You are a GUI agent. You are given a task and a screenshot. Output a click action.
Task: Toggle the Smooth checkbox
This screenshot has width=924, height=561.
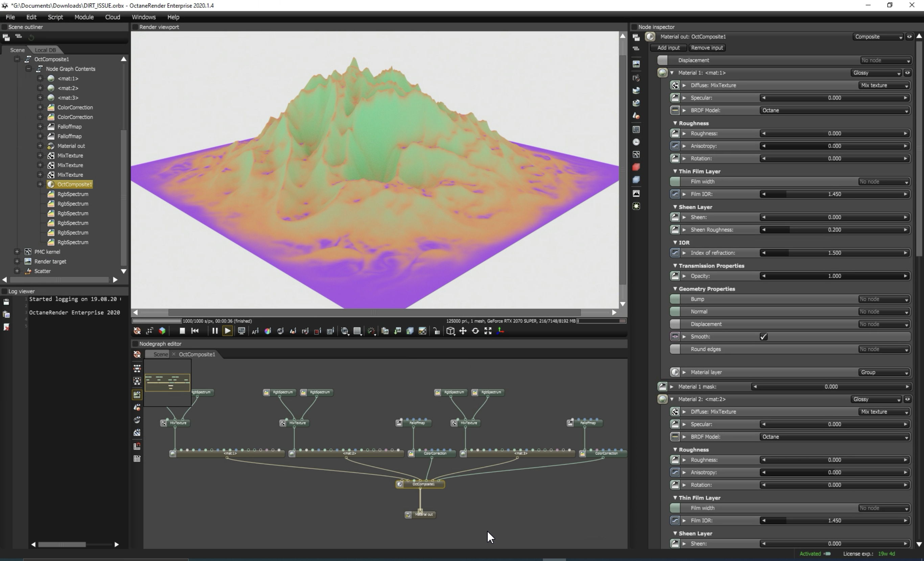click(x=763, y=337)
